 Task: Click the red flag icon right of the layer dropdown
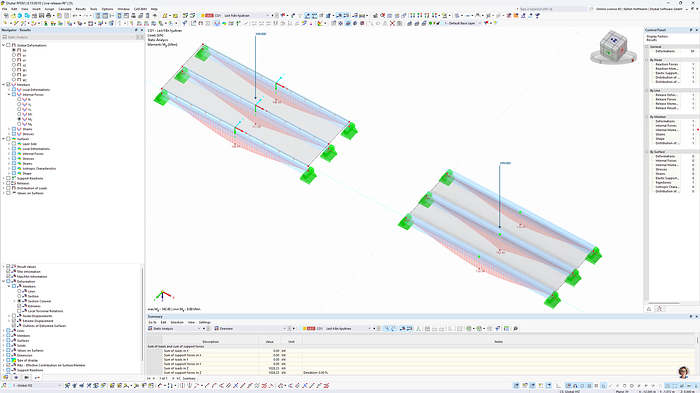(x=487, y=23)
